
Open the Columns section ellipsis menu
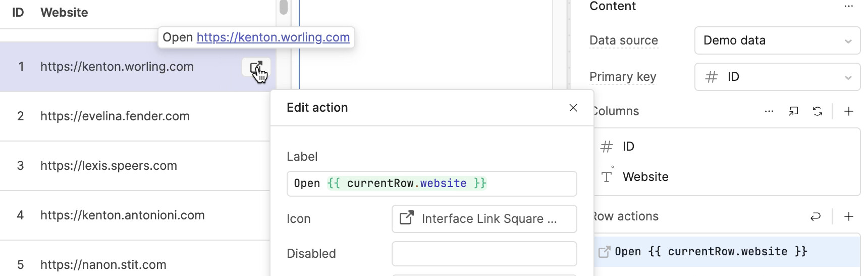tap(769, 111)
